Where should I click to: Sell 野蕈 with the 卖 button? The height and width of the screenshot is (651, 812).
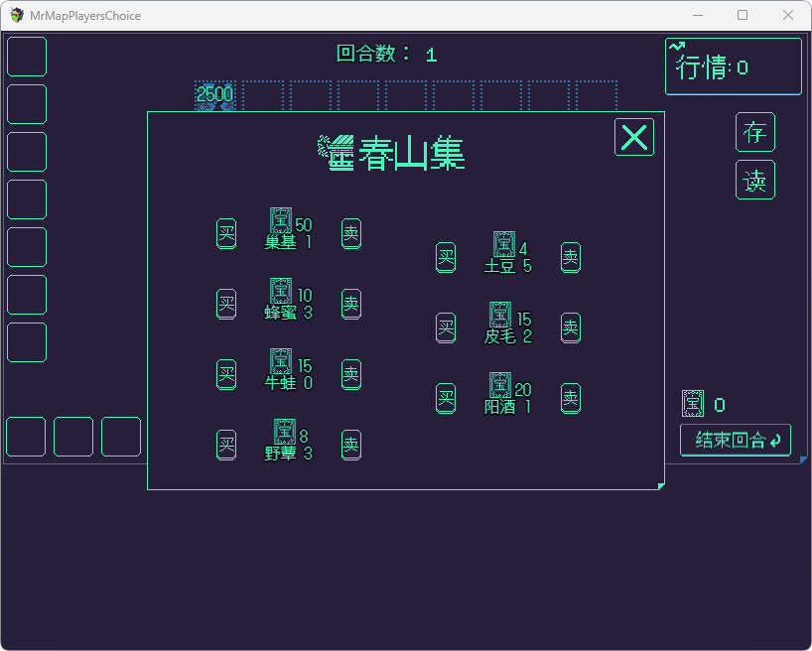351,445
